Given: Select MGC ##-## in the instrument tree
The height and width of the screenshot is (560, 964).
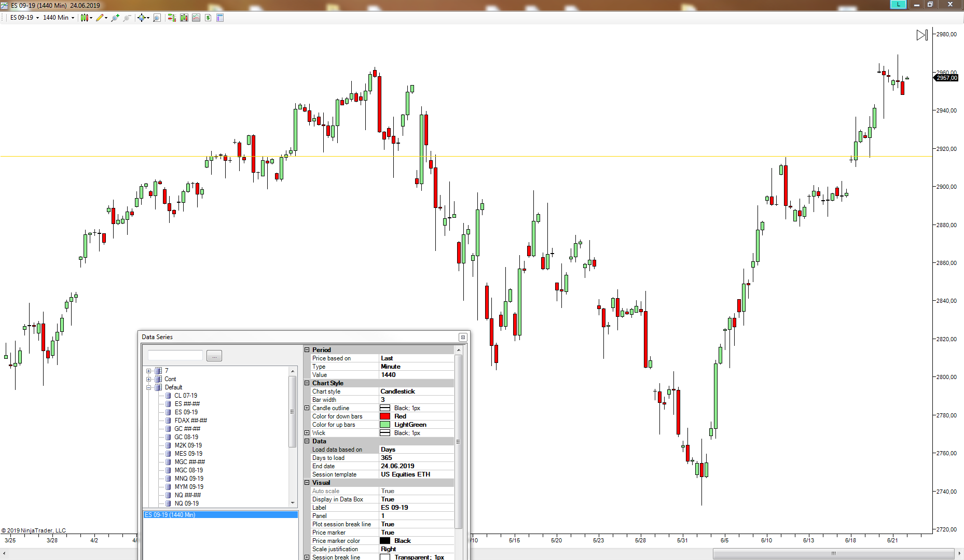Looking at the screenshot, I should pos(190,462).
